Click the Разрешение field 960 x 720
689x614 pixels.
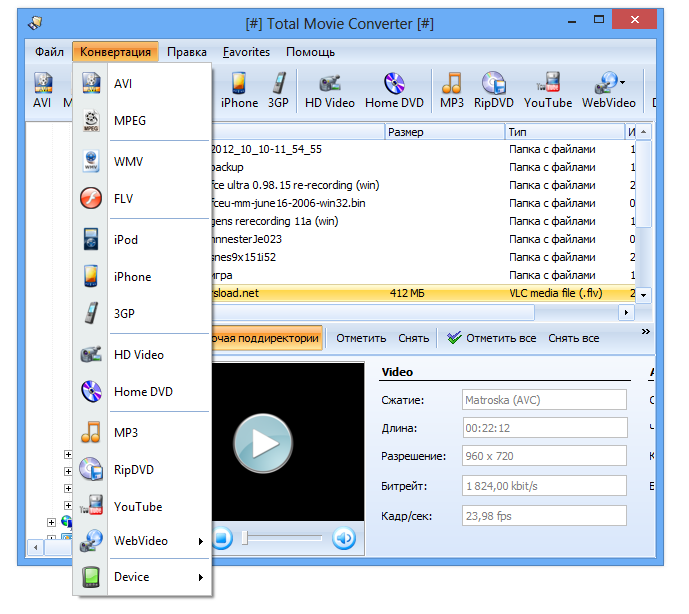point(544,456)
